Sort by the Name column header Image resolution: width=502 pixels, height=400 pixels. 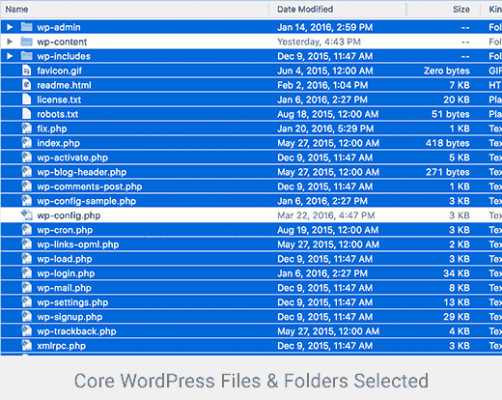(x=17, y=9)
